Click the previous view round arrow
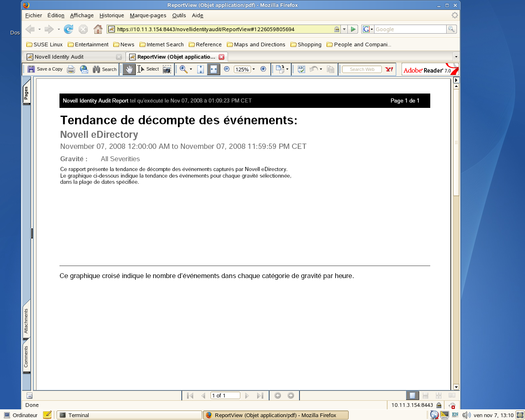The height and width of the screenshot is (420, 525). coord(278,395)
